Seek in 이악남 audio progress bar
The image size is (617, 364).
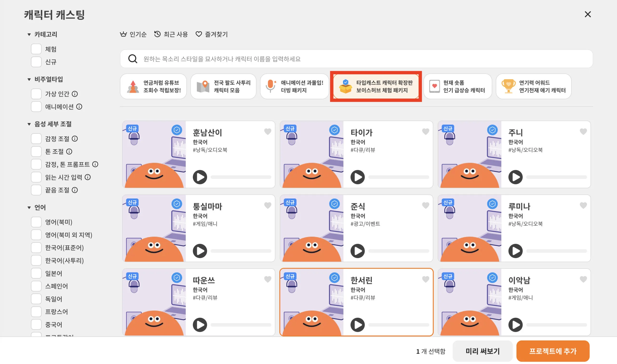point(557,325)
